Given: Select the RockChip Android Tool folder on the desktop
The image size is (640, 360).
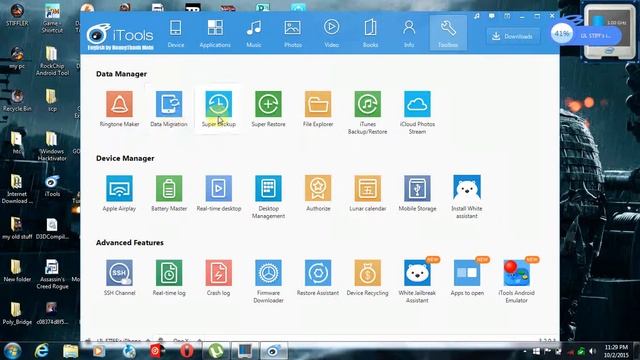Looking at the screenshot, I should tap(52, 61).
